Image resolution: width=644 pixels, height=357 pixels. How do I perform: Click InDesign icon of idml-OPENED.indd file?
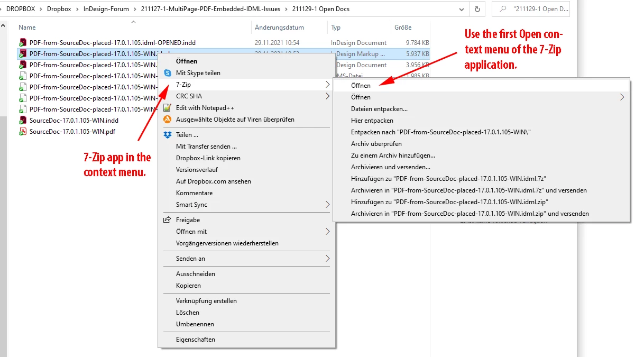(x=23, y=43)
